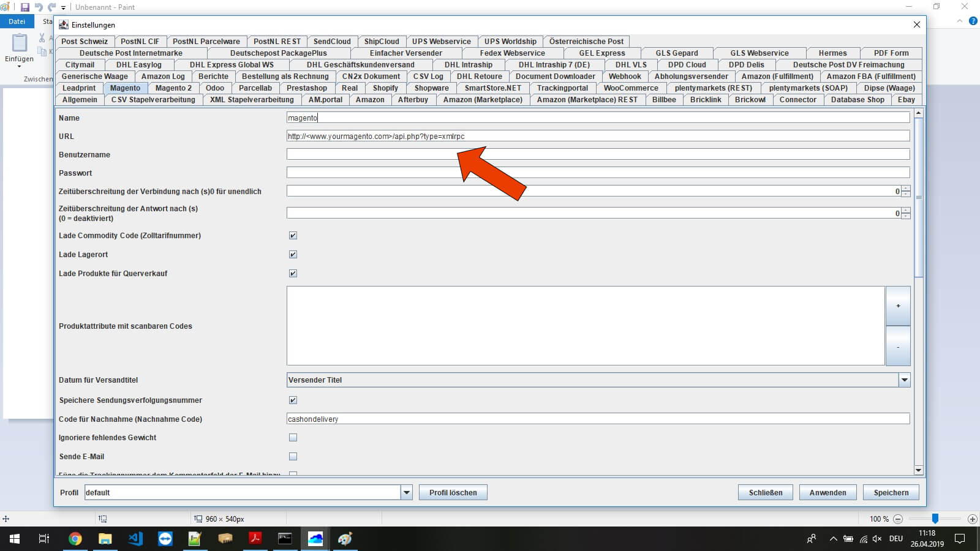Click the package box taskbar icon
This screenshot has width=980, height=551.
tap(225, 539)
